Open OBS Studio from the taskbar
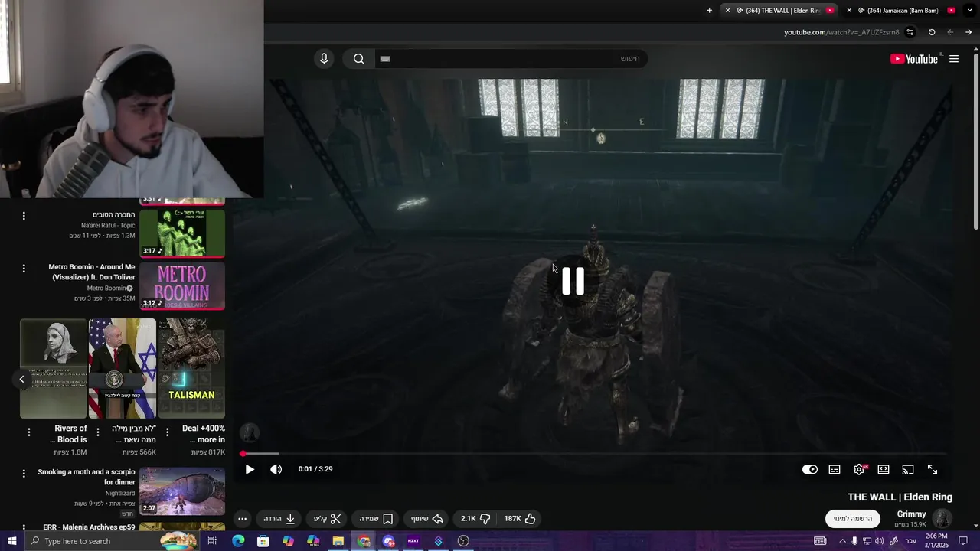Viewport: 980px width, 551px height. (463, 541)
